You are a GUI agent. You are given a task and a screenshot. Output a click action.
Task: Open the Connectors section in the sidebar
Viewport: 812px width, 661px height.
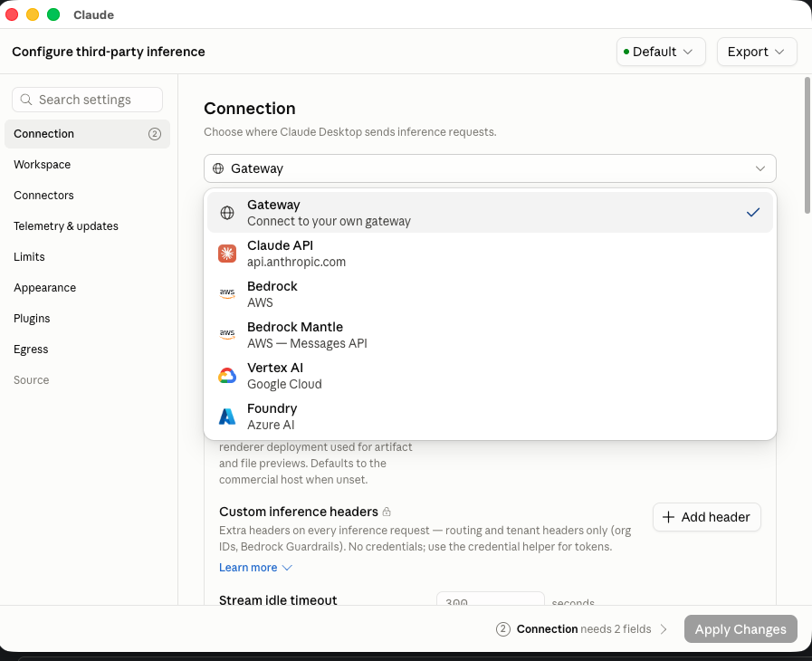pos(87,196)
